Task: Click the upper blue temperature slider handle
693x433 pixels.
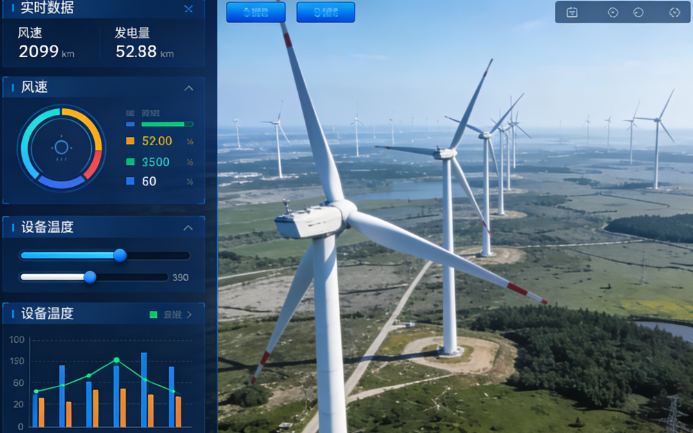Action: (x=120, y=255)
